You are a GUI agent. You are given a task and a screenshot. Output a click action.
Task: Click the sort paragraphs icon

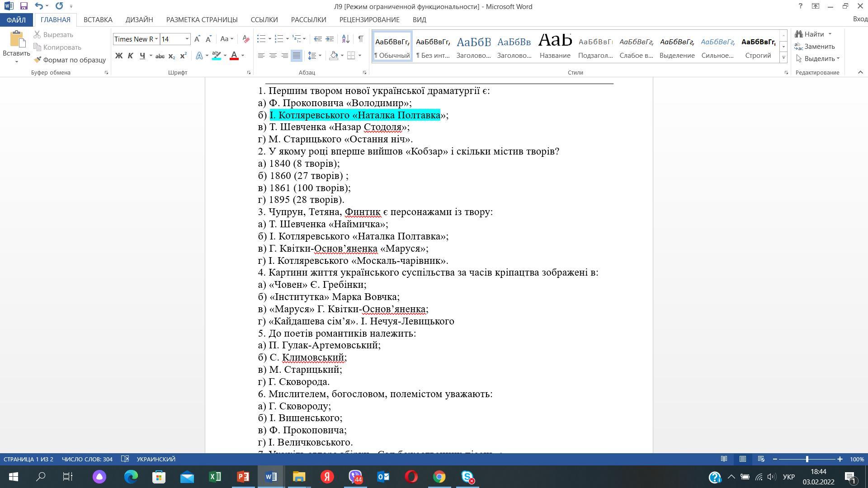pyautogui.click(x=345, y=39)
